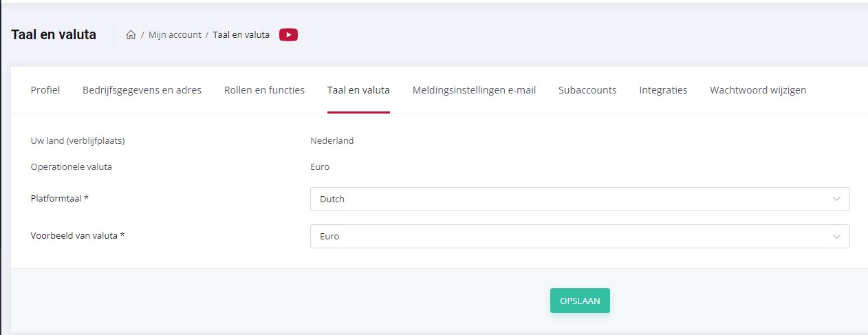Select the Rollen en functies tab

[x=264, y=90]
